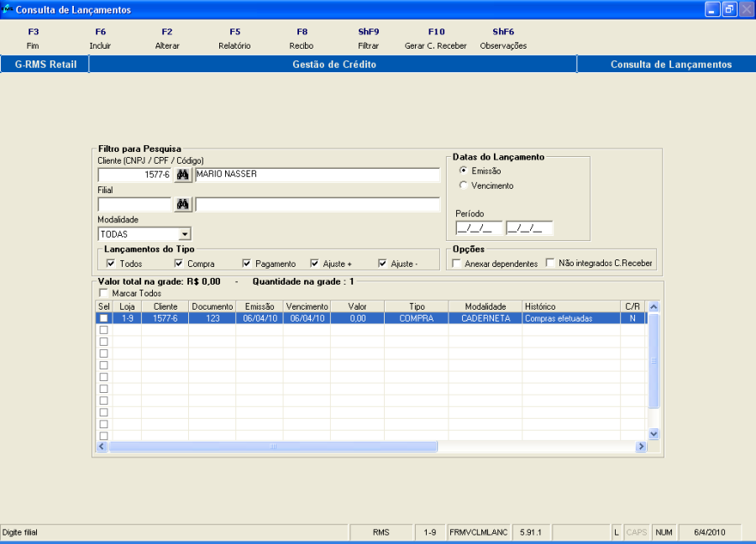This screenshot has height=544, width=756.
Task: Click the F3 Fim toolbar button
Action: (x=33, y=39)
